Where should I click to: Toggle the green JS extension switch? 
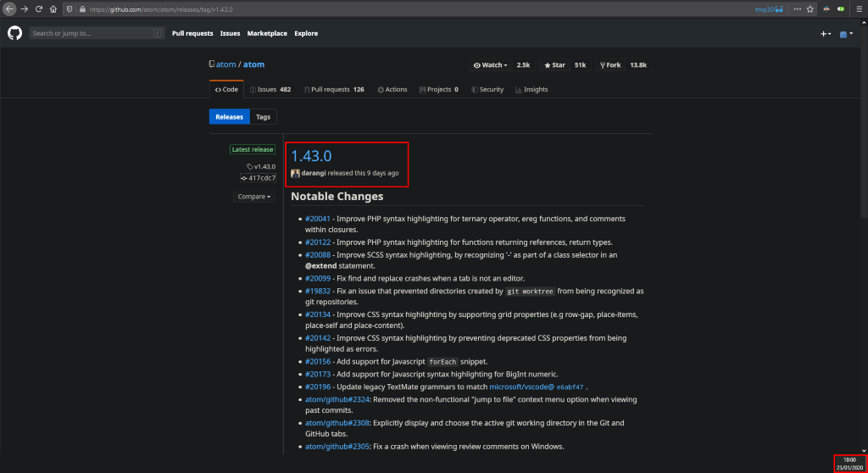coord(841,9)
